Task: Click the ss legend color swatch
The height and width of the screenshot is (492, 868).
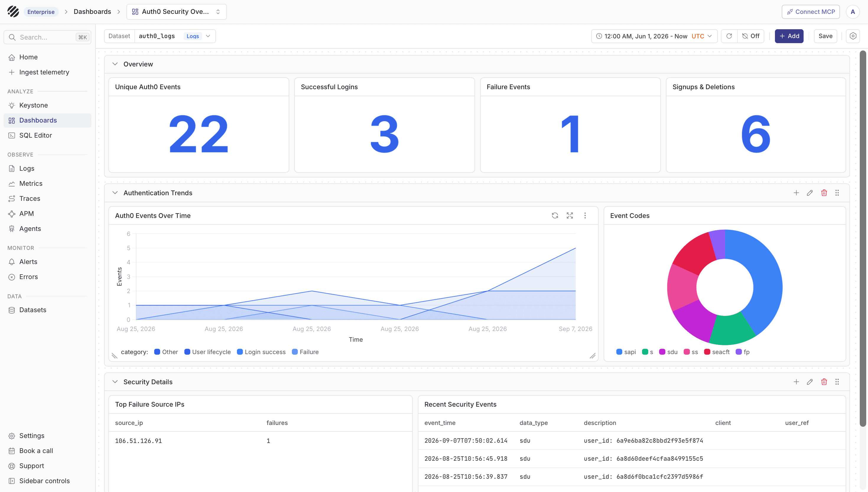Action: click(x=687, y=352)
